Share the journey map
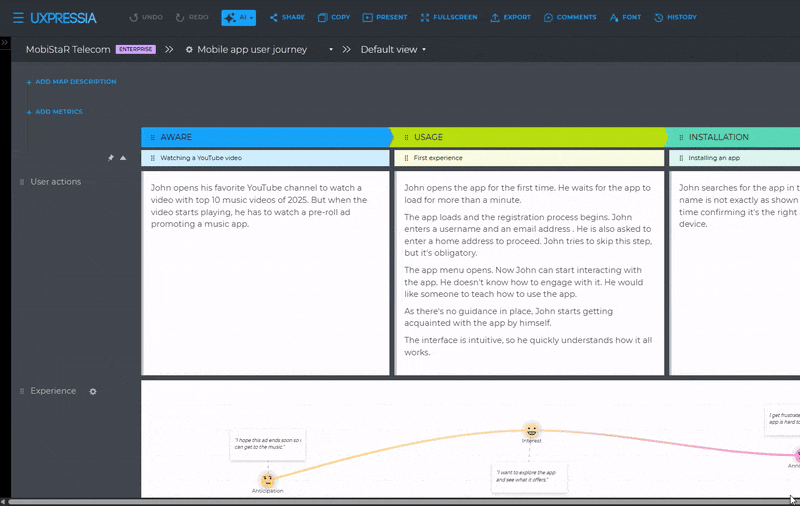800x506 pixels. coord(287,17)
